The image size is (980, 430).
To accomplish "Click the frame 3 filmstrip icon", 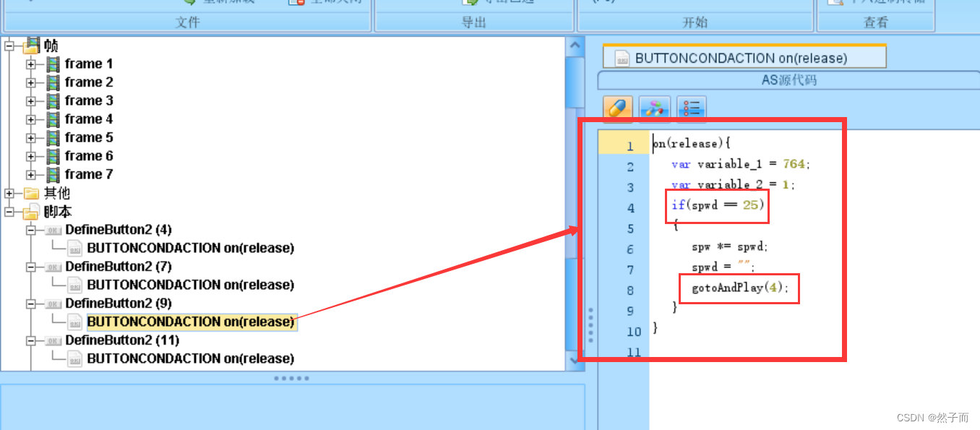I will coord(53,101).
